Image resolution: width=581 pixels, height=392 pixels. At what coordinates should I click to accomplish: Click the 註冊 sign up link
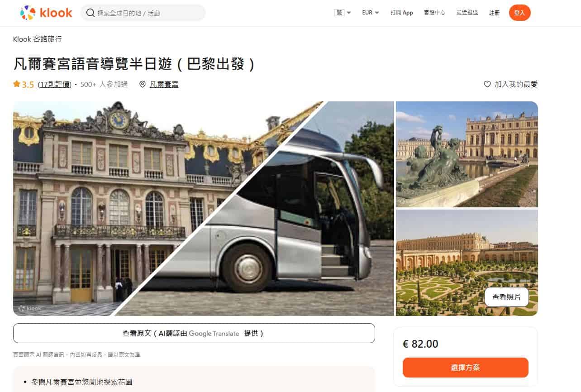pos(494,13)
